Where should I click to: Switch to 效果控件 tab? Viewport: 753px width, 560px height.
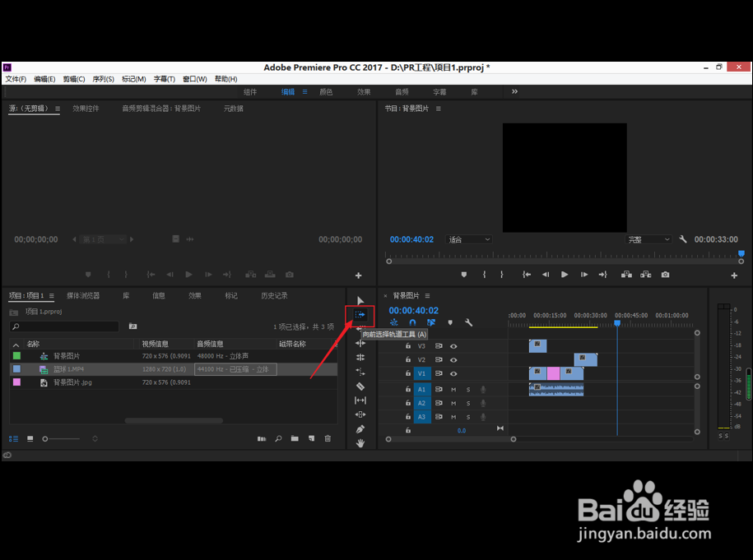pyautogui.click(x=86, y=109)
